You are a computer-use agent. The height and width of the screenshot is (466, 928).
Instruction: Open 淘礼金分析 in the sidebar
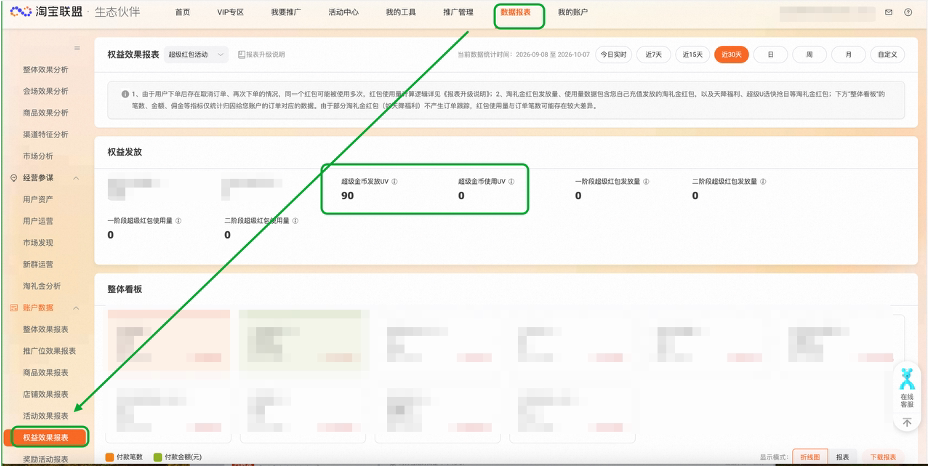click(x=41, y=286)
